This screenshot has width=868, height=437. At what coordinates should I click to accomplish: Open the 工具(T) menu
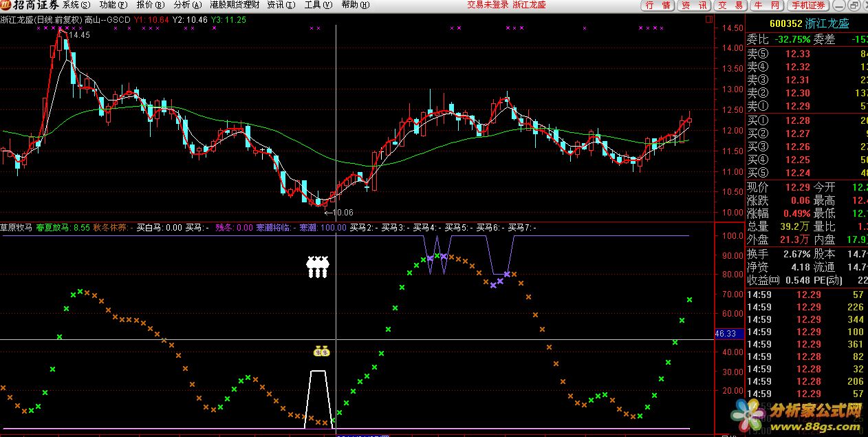(318, 5)
